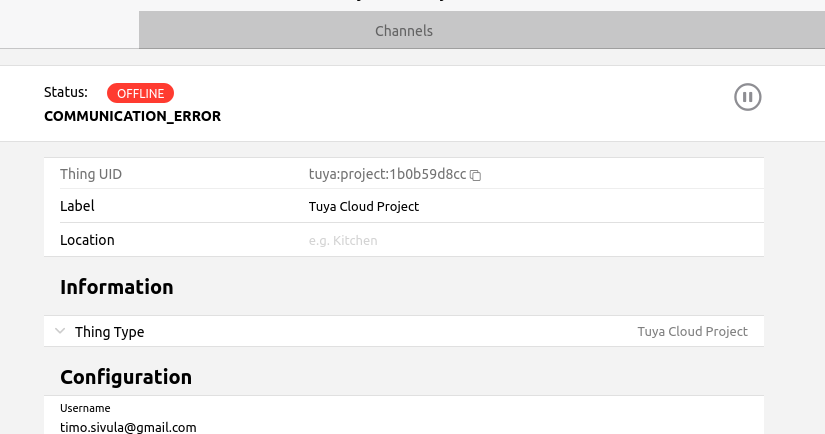This screenshot has width=825, height=434.
Task: Expand the Thing Type chevron
Action: tap(60, 331)
